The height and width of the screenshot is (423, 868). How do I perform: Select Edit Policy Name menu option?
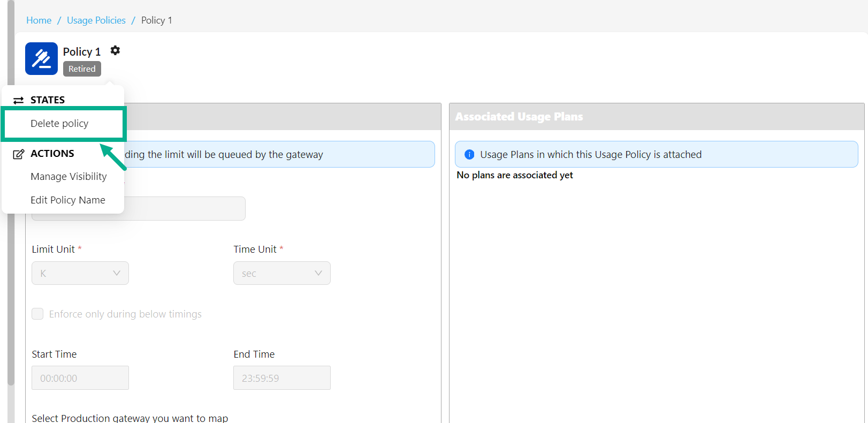(x=68, y=200)
